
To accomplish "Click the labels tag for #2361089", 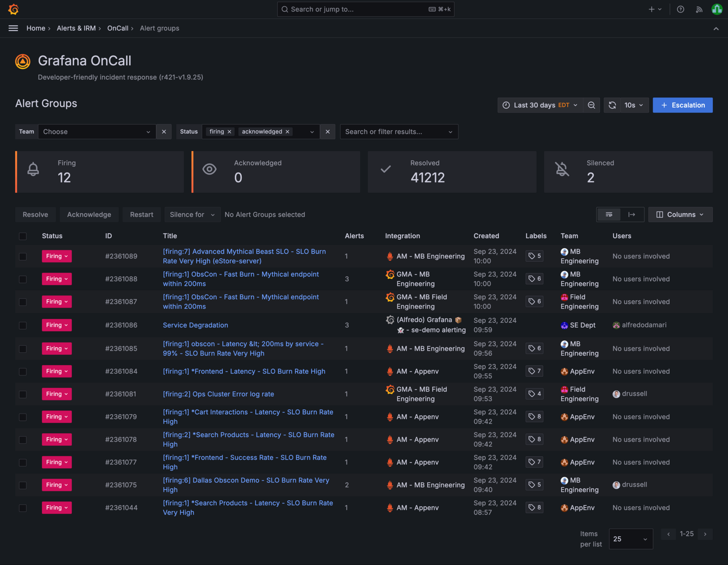I will pyautogui.click(x=535, y=256).
